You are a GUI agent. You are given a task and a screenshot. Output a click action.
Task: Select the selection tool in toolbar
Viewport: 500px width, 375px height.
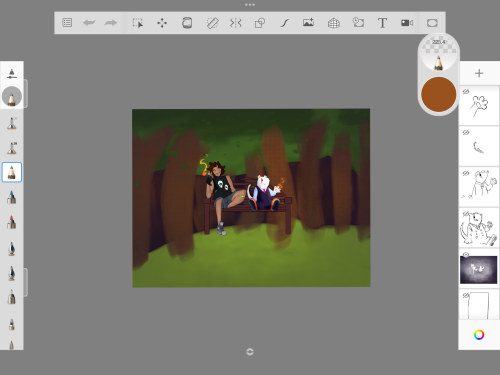tap(138, 23)
